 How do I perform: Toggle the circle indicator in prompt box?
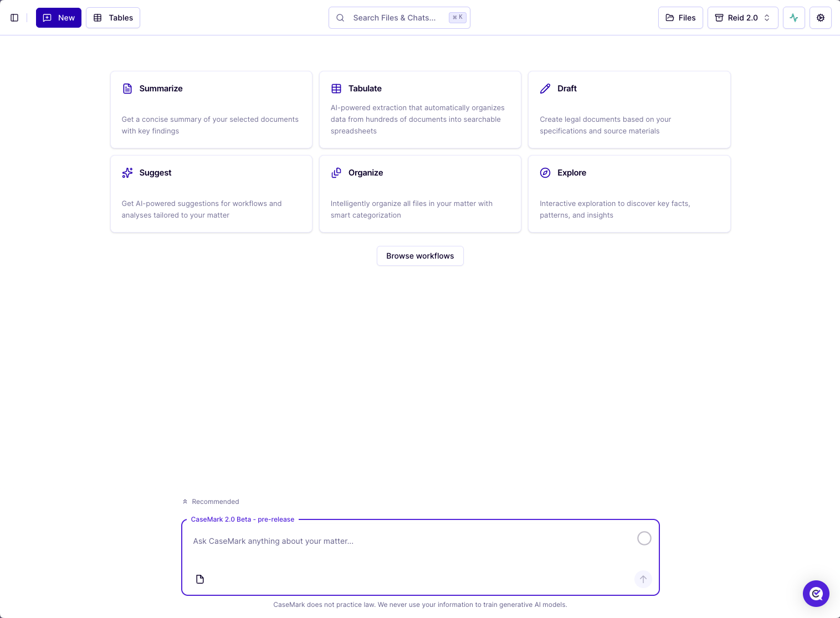coord(644,538)
